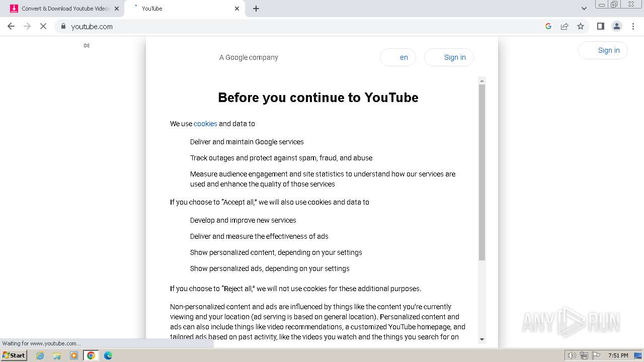Restore down the Chrome window
Image resolution: width=644 pixels, height=362 pixels.
click(x=614, y=4)
